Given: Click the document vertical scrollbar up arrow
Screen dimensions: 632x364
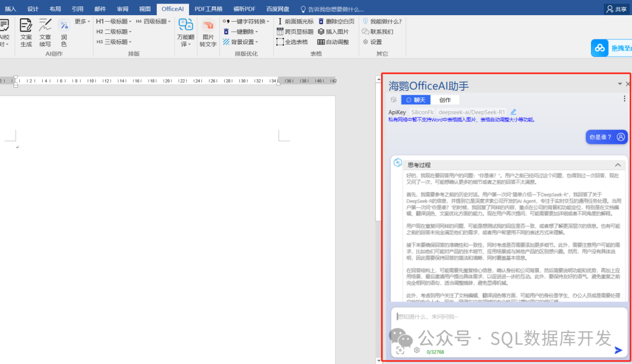Looking at the screenshot, I should (378, 80).
